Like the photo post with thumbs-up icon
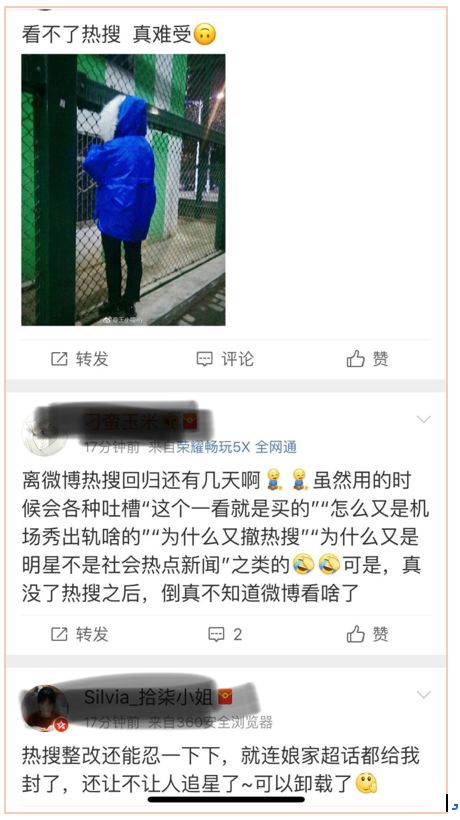This screenshot has width=460, height=820. (355, 359)
